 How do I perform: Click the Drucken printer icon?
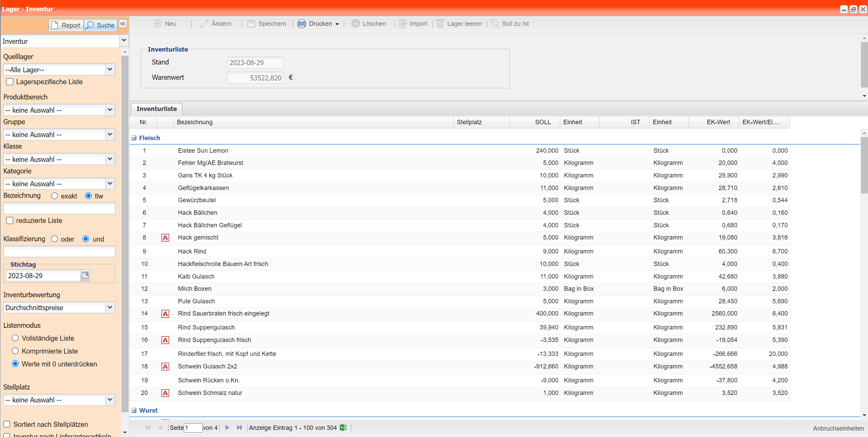pyautogui.click(x=301, y=24)
